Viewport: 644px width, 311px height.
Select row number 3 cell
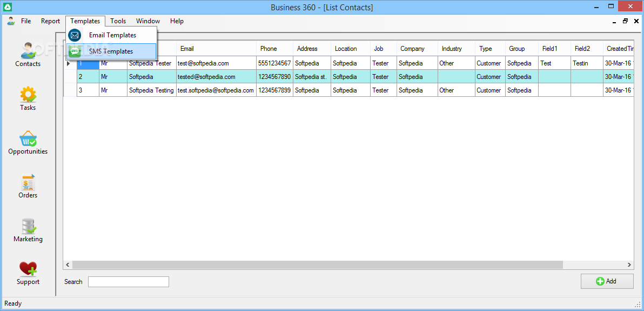pos(88,90)
